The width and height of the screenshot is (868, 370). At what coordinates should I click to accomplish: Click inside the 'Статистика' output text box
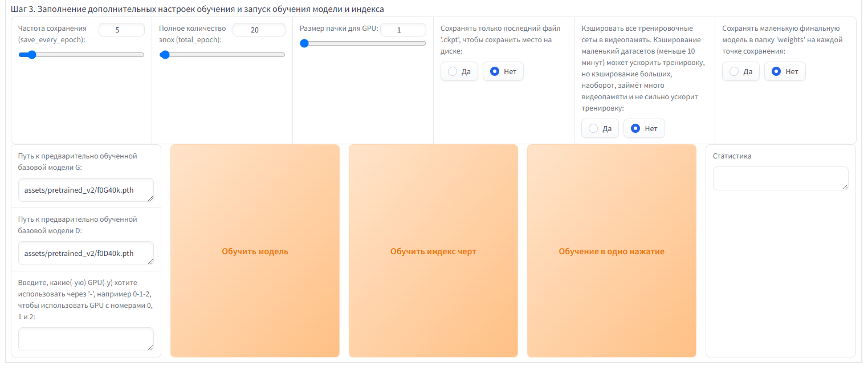[780, 178]
